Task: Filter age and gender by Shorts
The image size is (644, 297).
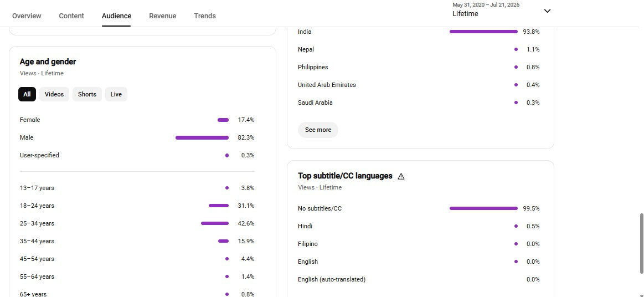Action: click(x=87, y=94)
